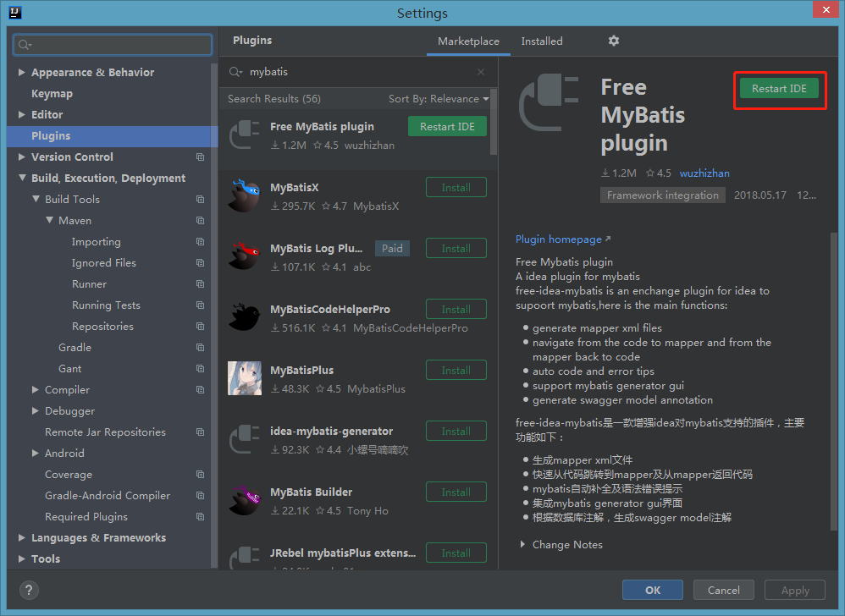The image size is (845, 616).
Task: Install the MyBatisX plugin
Action: 456,187
